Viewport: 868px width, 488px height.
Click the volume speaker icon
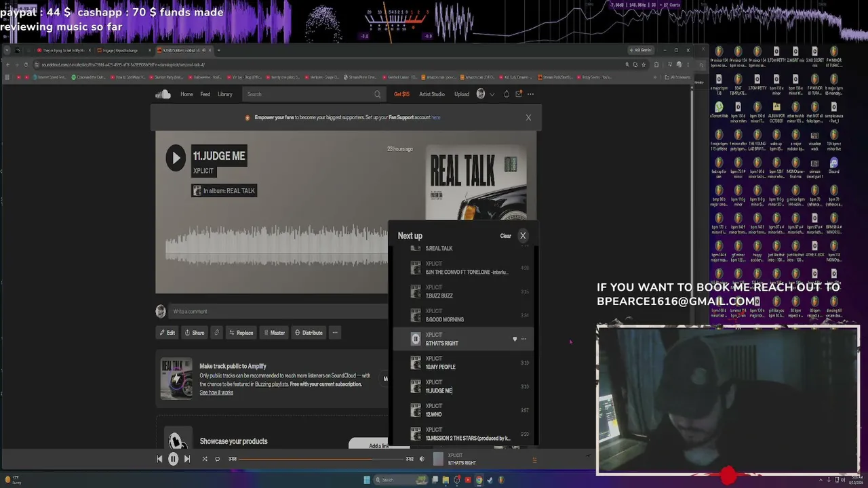[x=422, y=459]
